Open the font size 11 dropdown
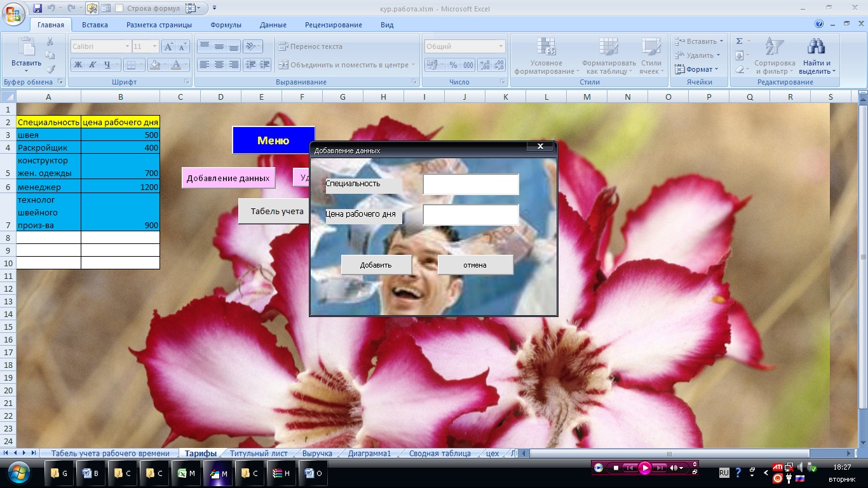The image size is (868, 488). (x=154, y=46)
